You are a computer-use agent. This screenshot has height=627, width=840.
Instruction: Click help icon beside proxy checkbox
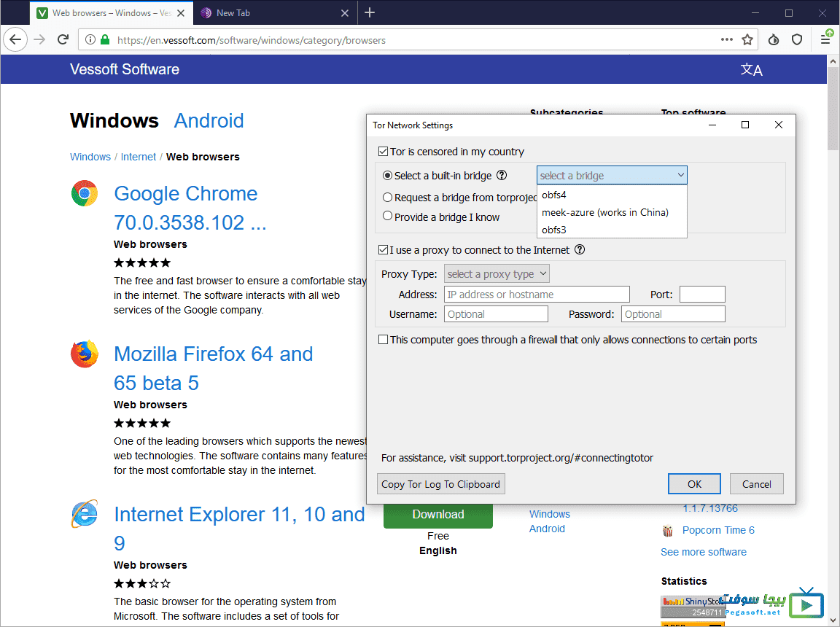580,249
